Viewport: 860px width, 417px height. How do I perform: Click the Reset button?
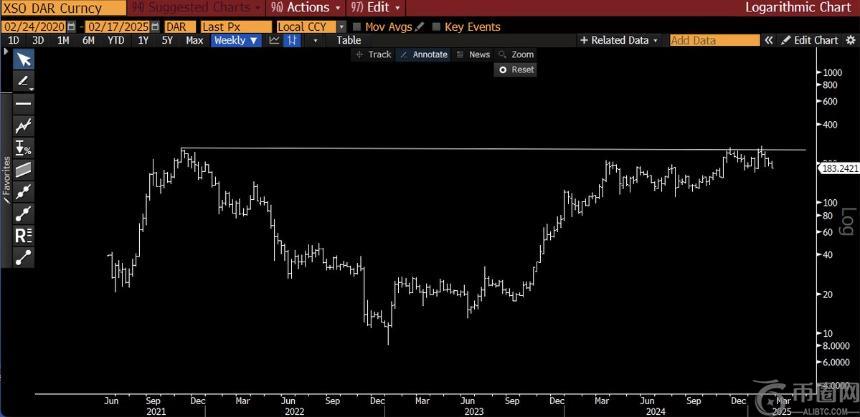517,70
